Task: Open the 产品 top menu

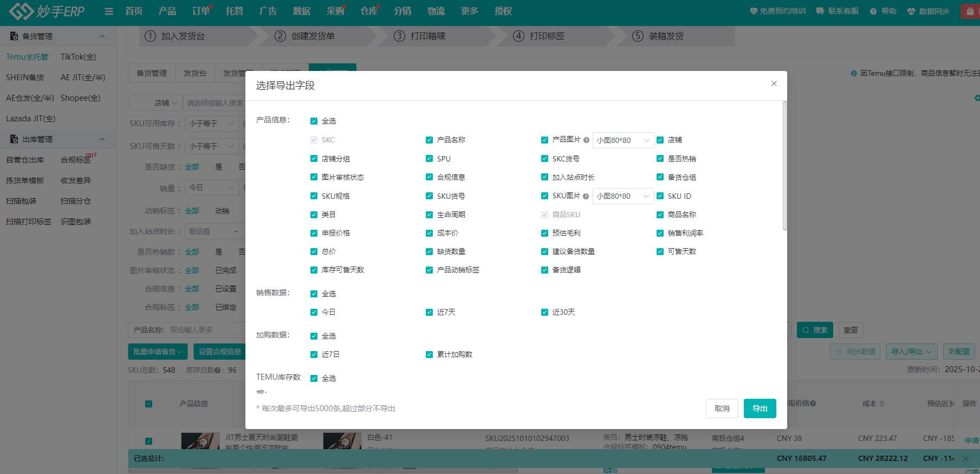Action: point(167,11)
